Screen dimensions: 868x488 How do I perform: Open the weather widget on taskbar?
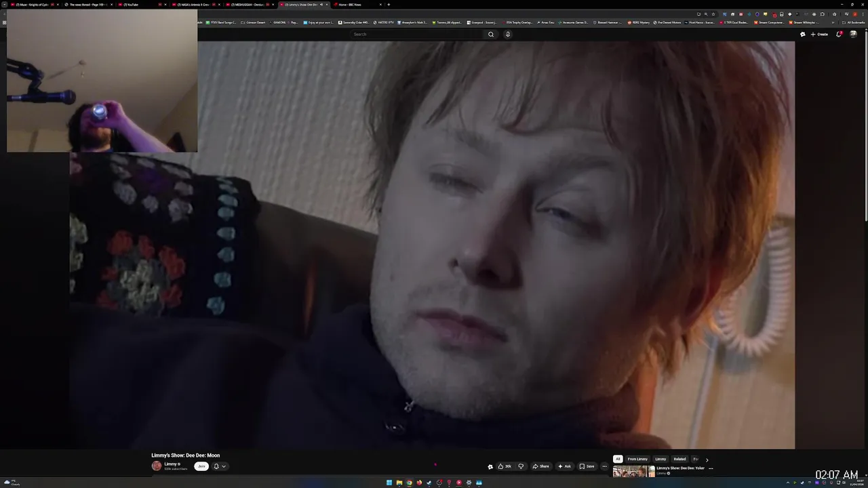(12, 483)
